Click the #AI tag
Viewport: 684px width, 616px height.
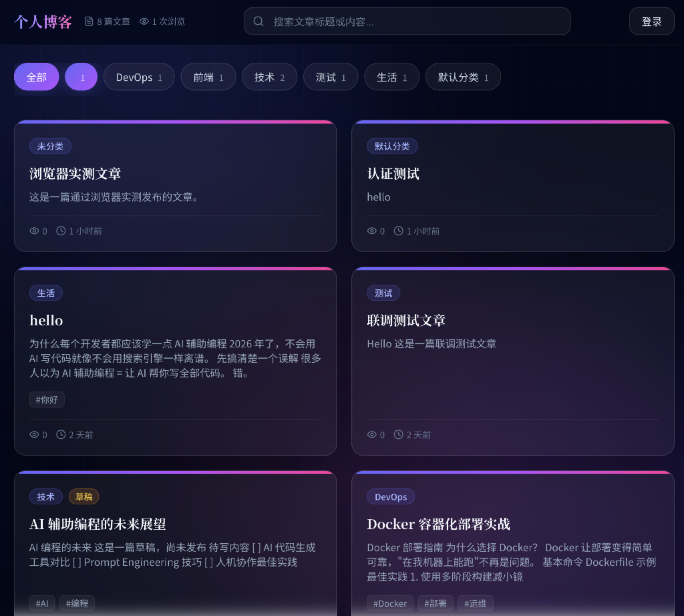pos(42,603)
